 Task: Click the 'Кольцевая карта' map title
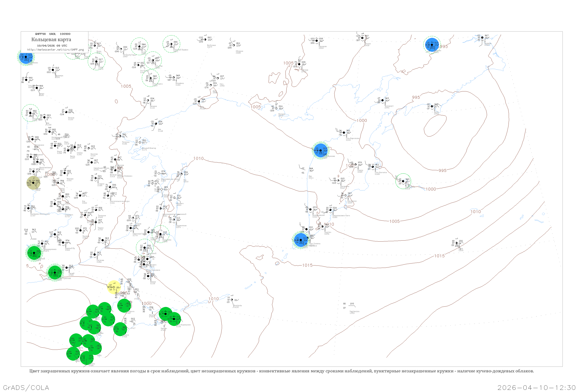(x=51, y=40)
